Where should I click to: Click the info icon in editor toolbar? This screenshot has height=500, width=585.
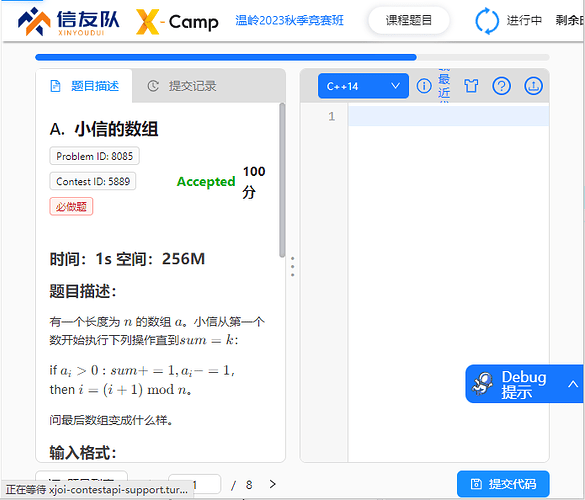click(x=424, y=86)
